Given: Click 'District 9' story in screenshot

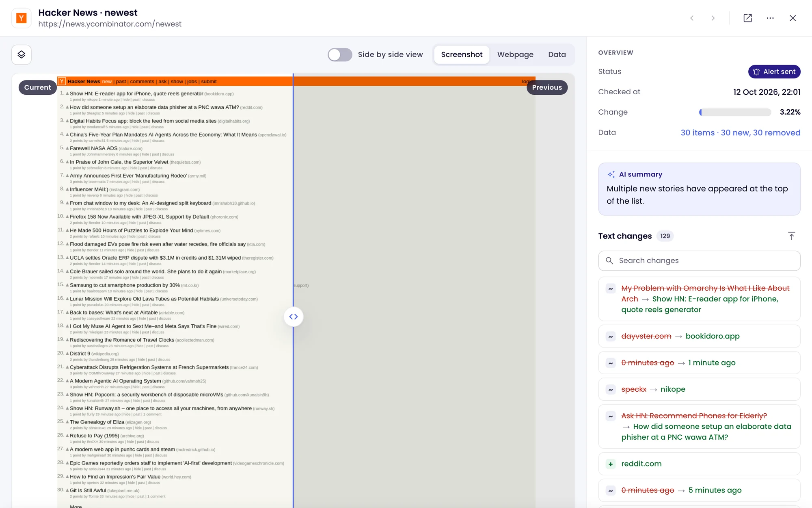Looking at the screenshot, I should pyautogui.click(x=80, y=354).
